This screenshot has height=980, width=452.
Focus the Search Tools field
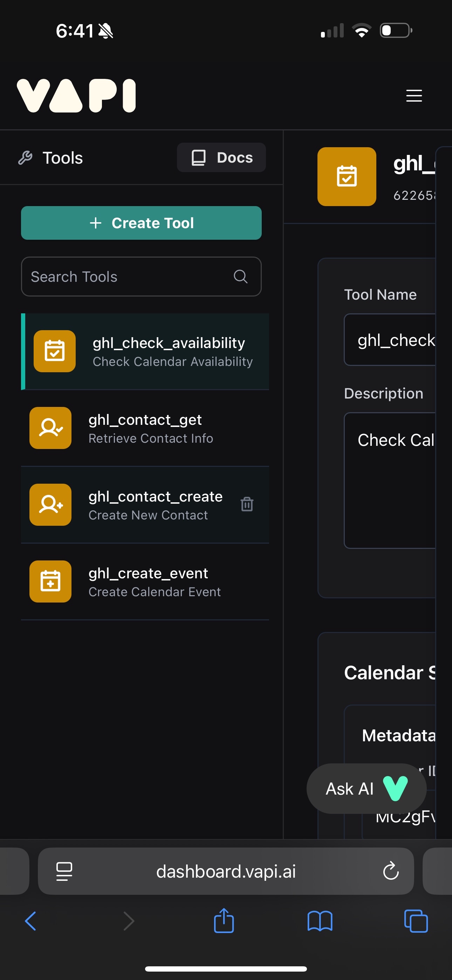point(129,277)
